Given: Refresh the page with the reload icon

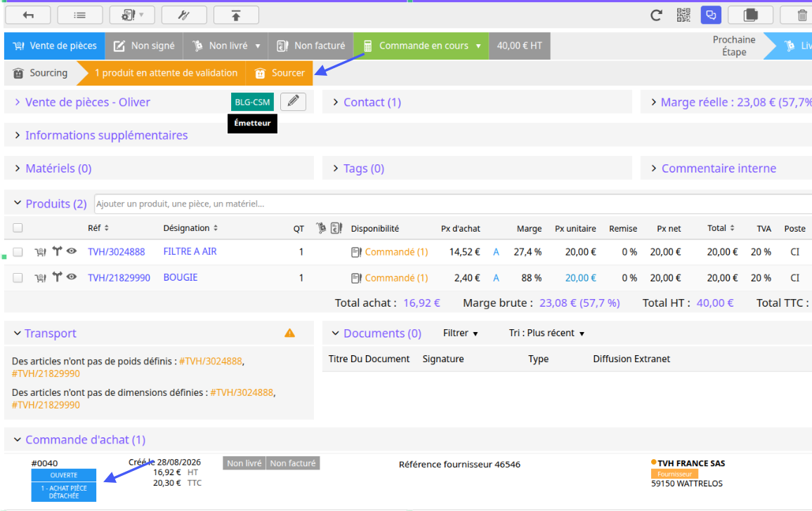Looking at the screenshot, I should tap(656, 15).
